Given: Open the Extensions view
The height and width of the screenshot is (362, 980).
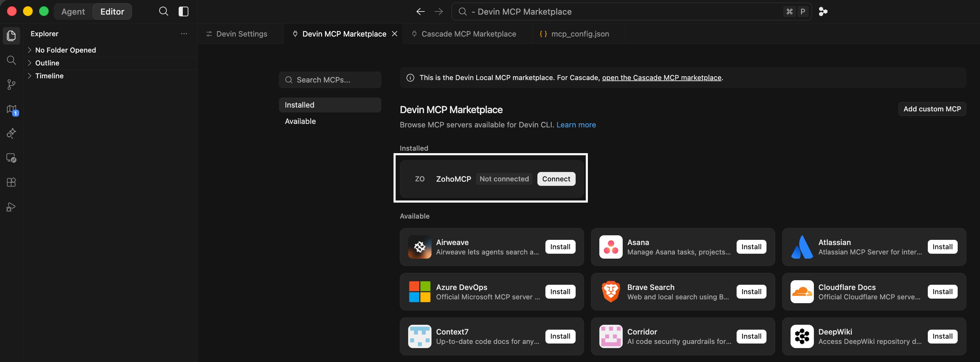Looking at the screenshot, I should tap(11, 182).
